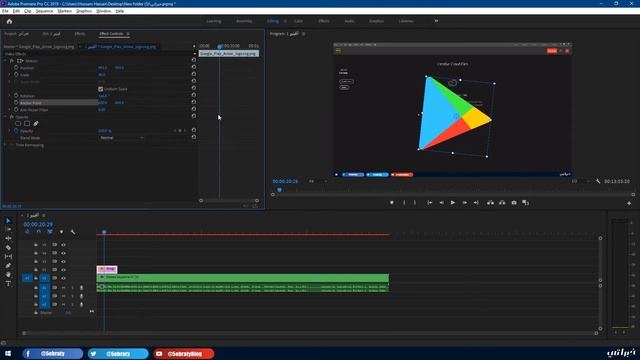Toggle the Opacity property animation stopwatch

pyautogui.click(x=16, y=131)
